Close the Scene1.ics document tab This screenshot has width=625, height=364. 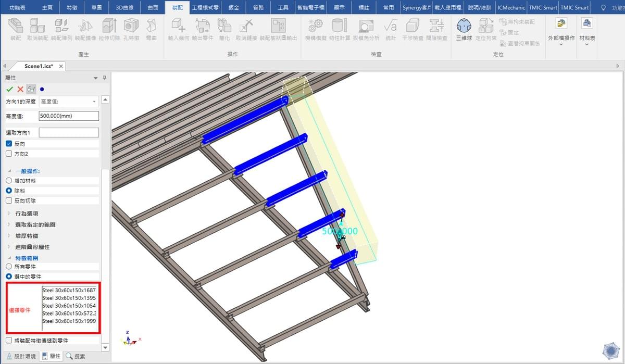coord(61,66)
